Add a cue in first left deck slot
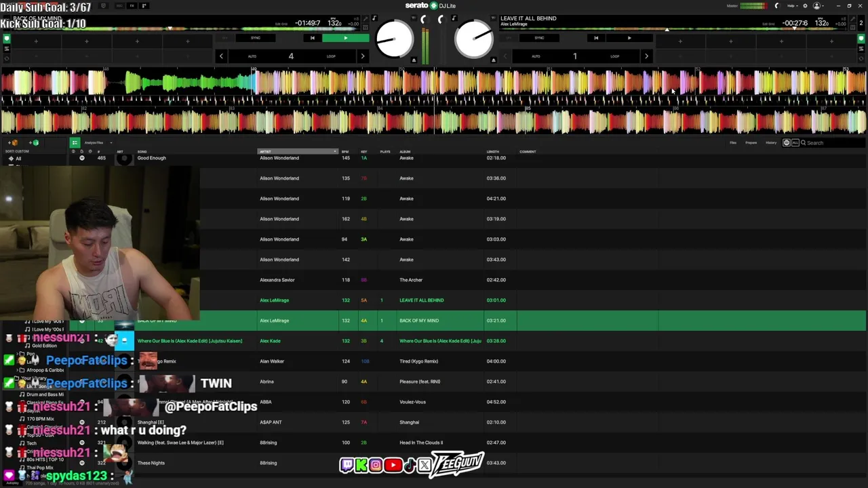 tap(36, 41)
